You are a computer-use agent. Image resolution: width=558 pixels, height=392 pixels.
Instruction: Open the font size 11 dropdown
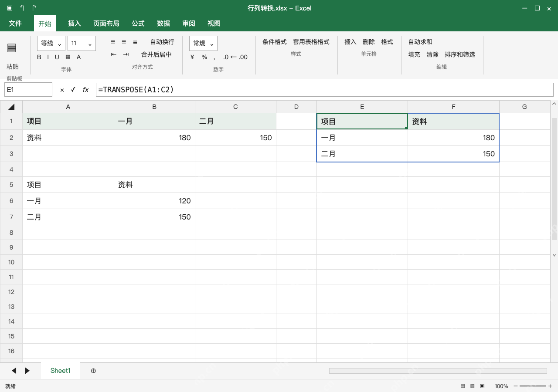coord(82,44)
